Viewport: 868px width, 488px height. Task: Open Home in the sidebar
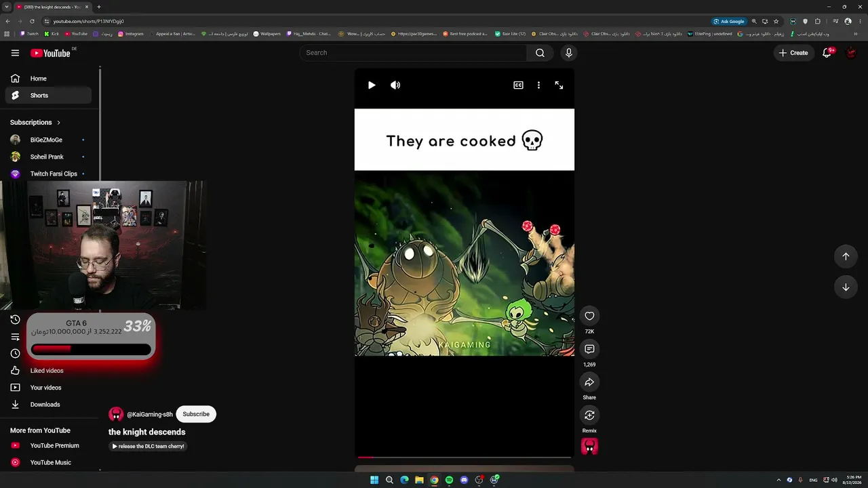point(48,79)
